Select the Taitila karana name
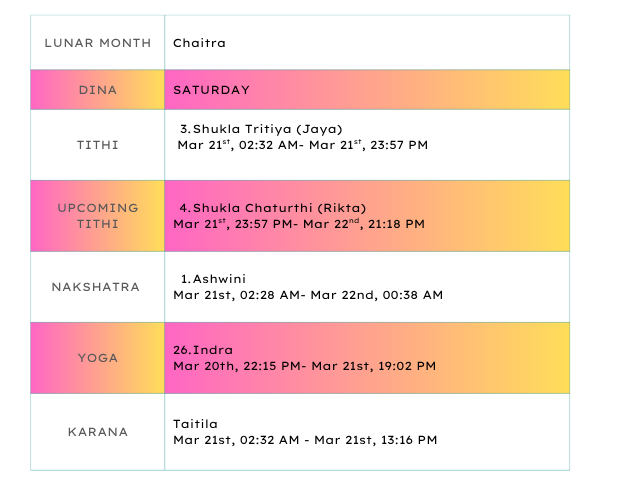 [x=195, y=424]
